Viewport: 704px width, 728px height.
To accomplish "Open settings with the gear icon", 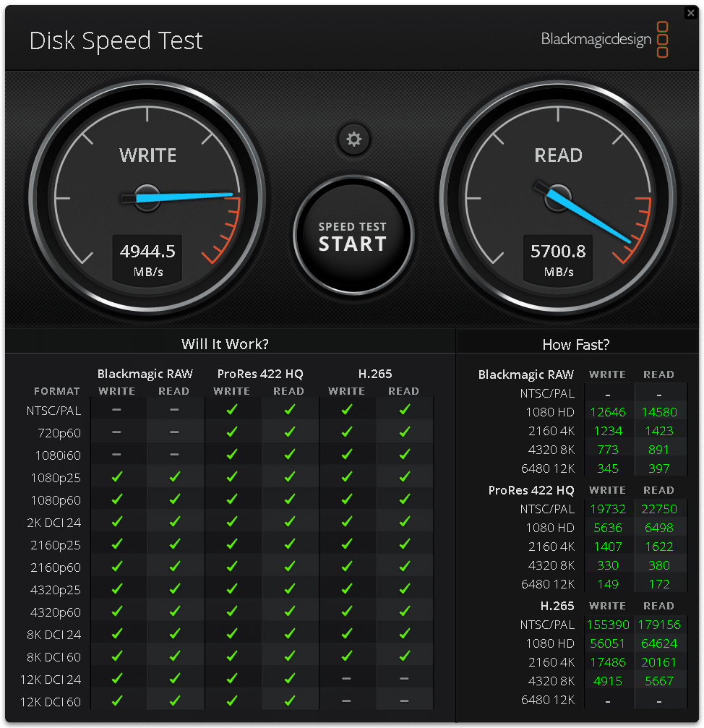I will click(353, 139).
